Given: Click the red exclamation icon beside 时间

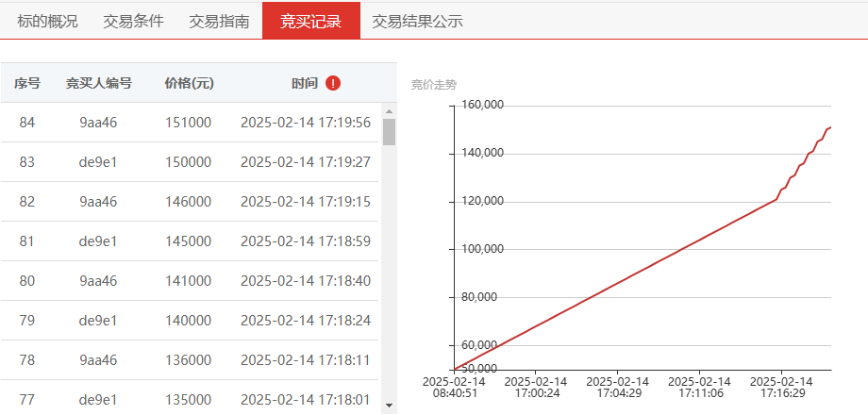Looking at the screenshot, I should 333,83.
